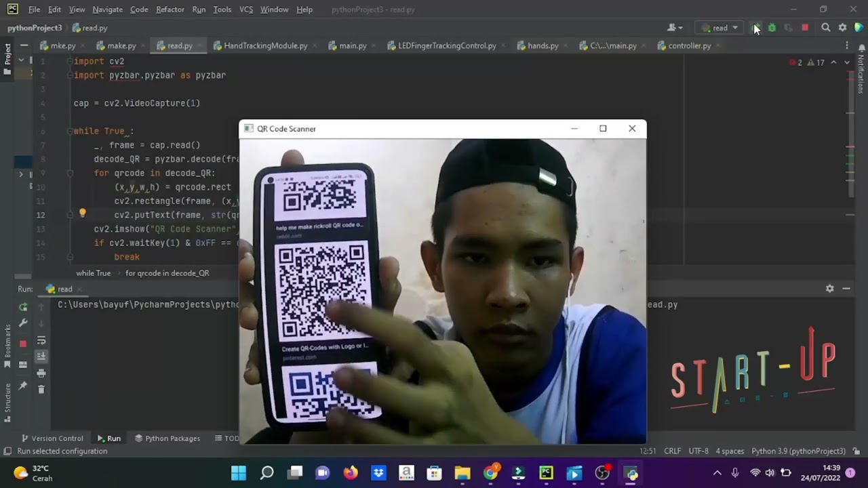
Task: Show the editor tabs overflow menu
Action: (x=846, y=45)
